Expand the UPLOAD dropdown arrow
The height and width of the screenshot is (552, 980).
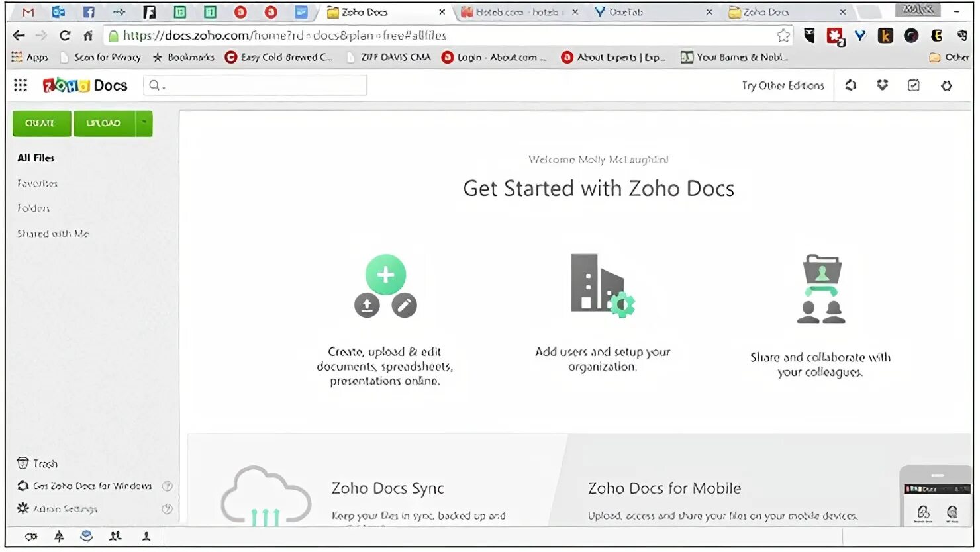click(144, 123)
